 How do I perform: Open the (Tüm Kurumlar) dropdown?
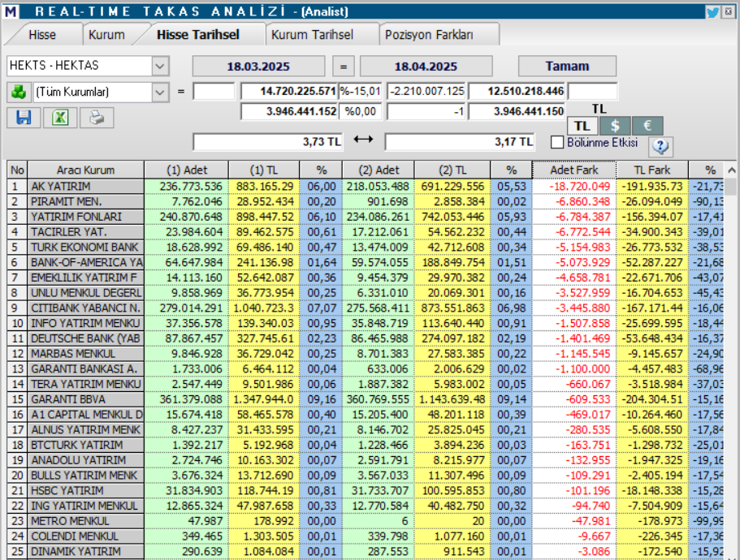click(x=160, y=93)
